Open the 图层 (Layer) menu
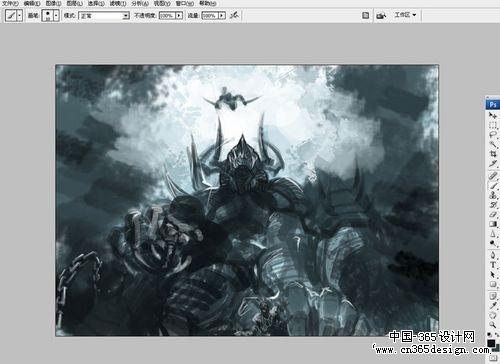 74,3
